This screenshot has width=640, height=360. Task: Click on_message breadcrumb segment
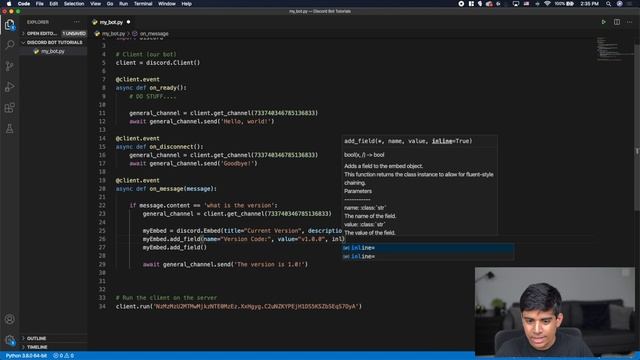click(x=154, y=33)
